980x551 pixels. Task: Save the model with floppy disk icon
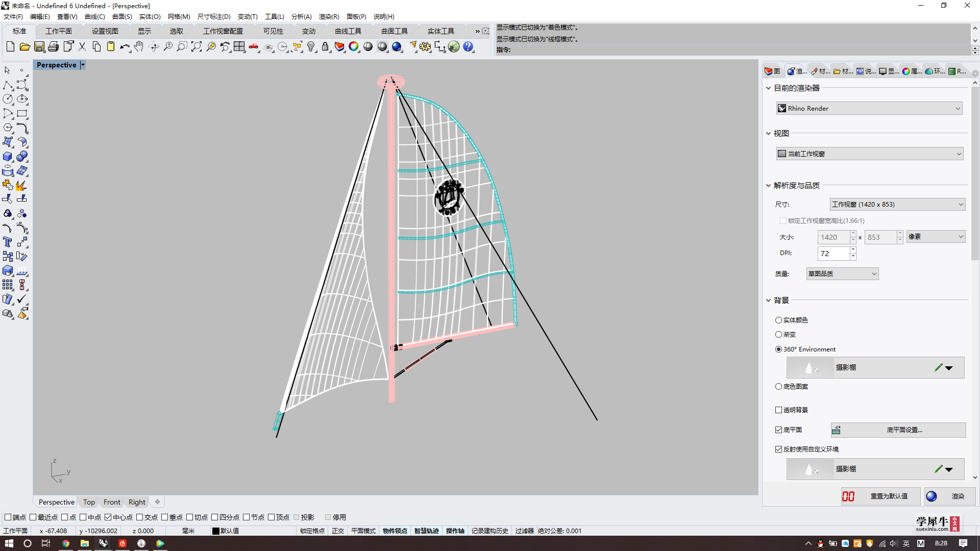pos(39,47)
